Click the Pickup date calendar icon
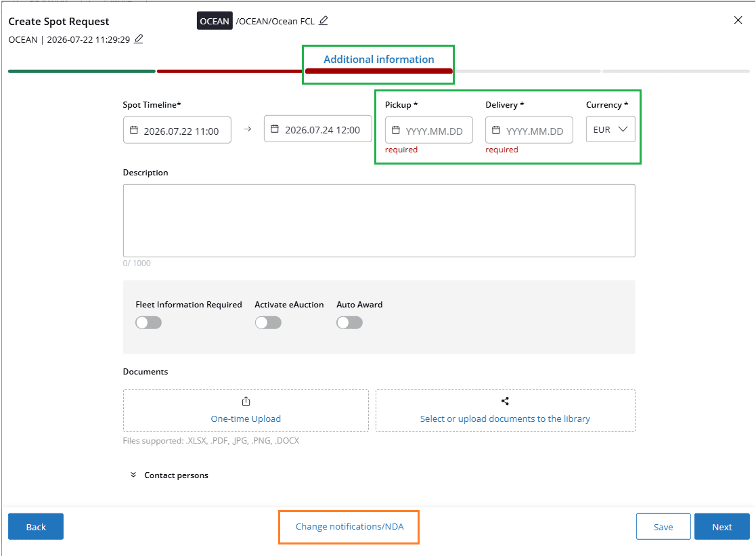Image resolution: width=756 pixels, height=556 pixels. 396,130
